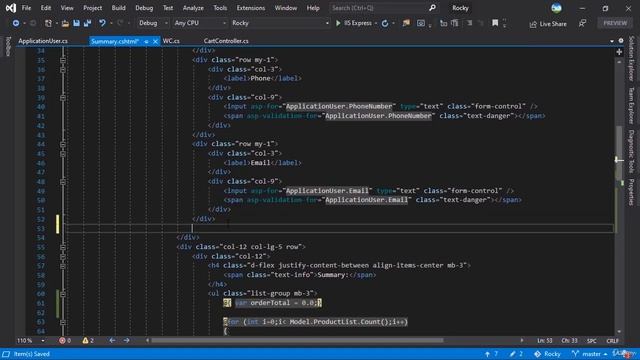Open the Edit menu
The height and width of the screenshot is (360, 640).
tap(46, 8)
